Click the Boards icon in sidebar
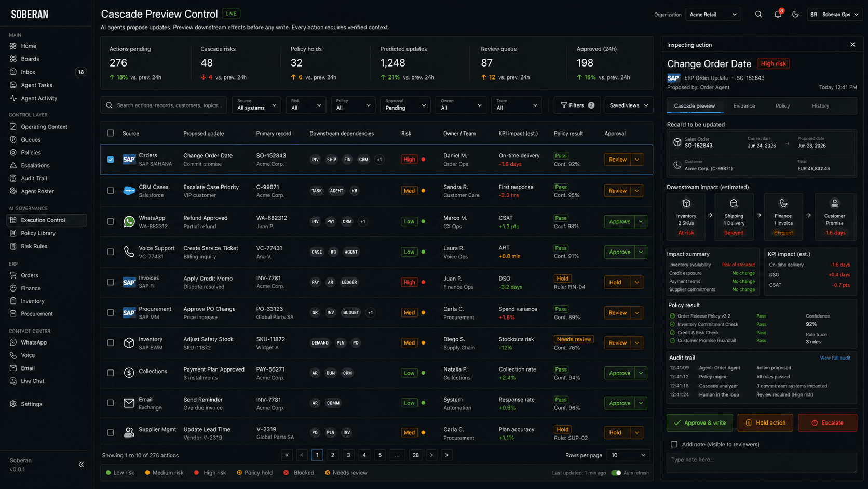The image size is (868, 489). point(13,59)
